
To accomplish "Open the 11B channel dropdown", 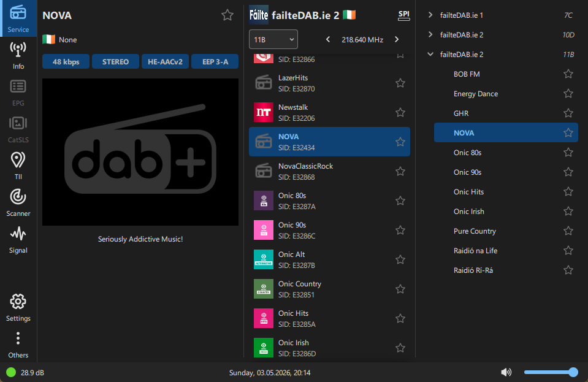I will coord(273,39).
